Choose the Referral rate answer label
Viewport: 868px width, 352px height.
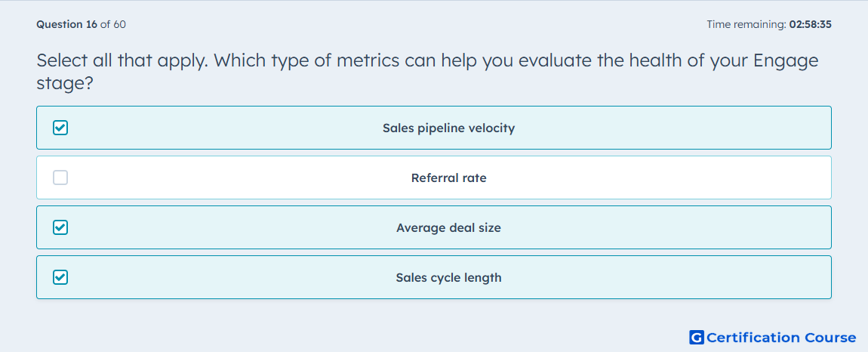click(x=449, y=178)
